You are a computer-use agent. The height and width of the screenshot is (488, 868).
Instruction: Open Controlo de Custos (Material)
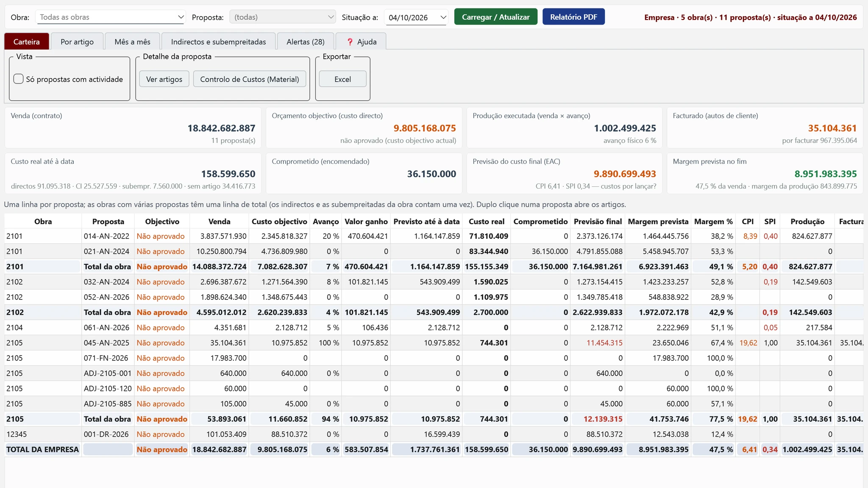coord(250,79)
